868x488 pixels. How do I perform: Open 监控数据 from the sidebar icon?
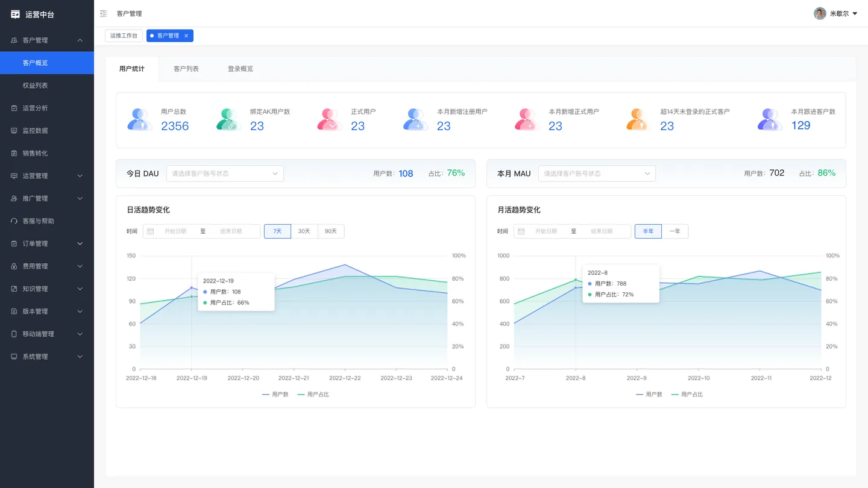coord(14,131)
